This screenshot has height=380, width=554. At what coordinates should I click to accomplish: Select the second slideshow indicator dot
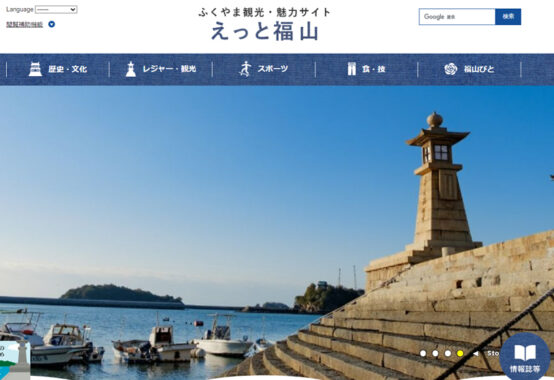pos(435,354)
